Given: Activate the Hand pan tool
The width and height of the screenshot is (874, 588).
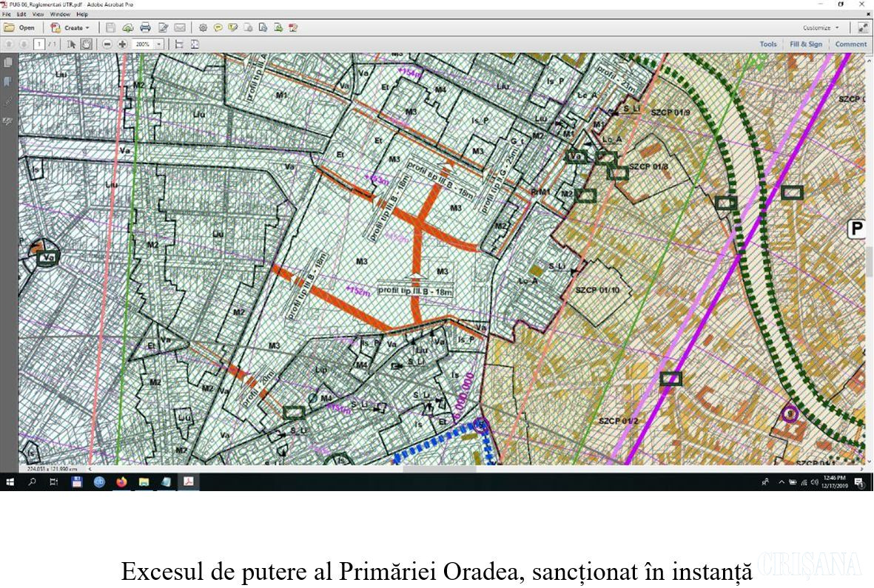Looking at the screenshot, I should (x=86, y=44).
